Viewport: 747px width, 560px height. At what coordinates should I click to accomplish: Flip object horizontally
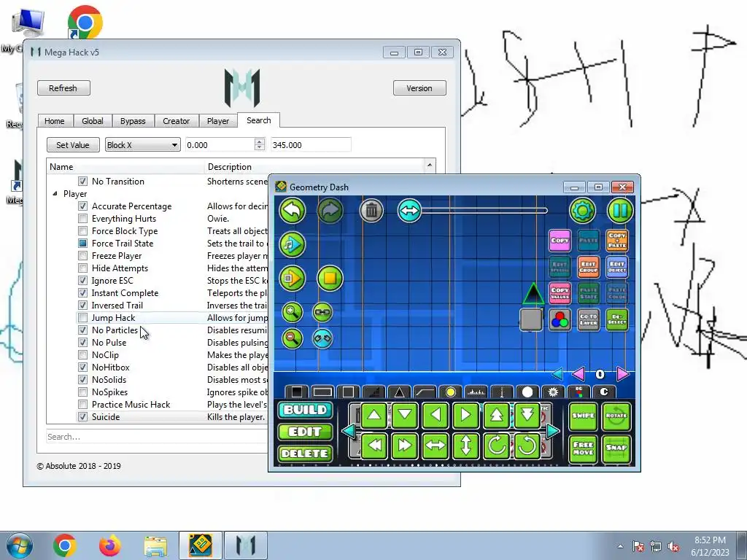click(435, 446)
